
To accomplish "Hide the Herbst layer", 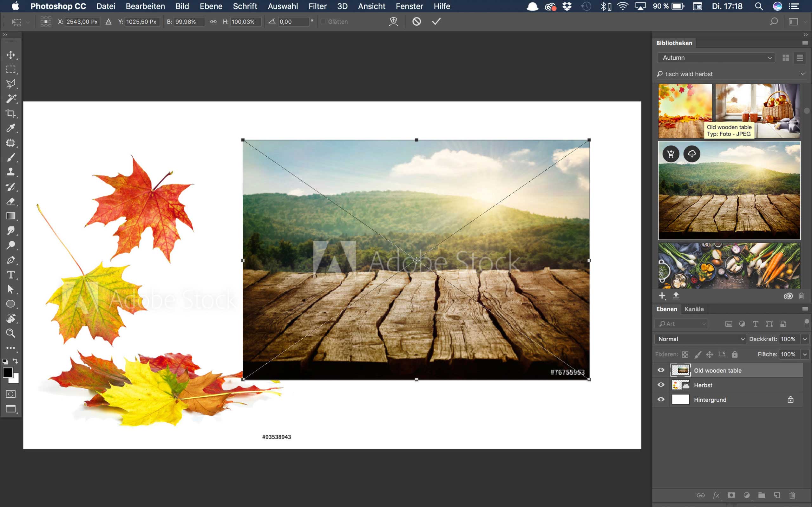I will point(661,385).
